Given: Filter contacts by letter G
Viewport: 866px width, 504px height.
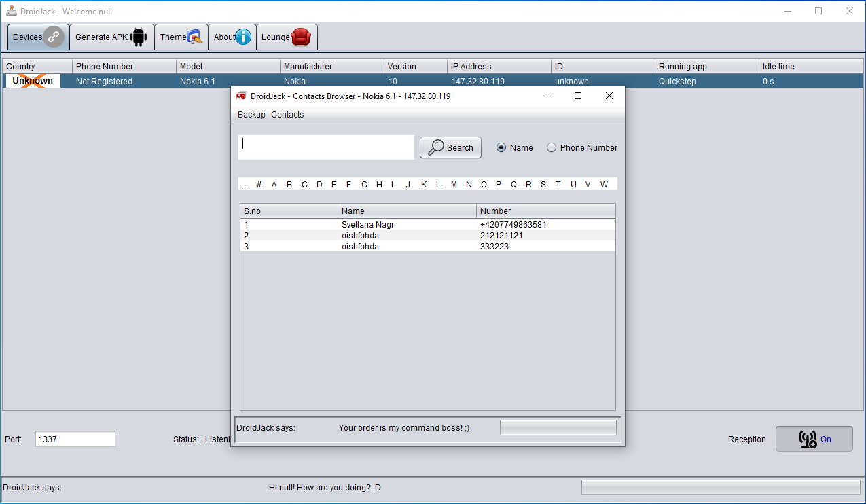Looking at the screenshot, I should (x=364, y=184).
